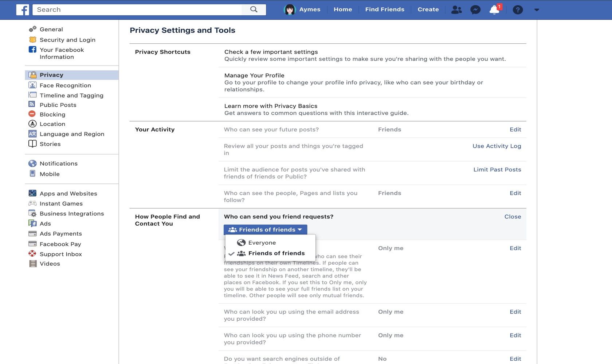Open the Help question mark icon
Image resolution: width=612 pixels, height=364 pixels.
pyautogui.click(x=517, y=9)
